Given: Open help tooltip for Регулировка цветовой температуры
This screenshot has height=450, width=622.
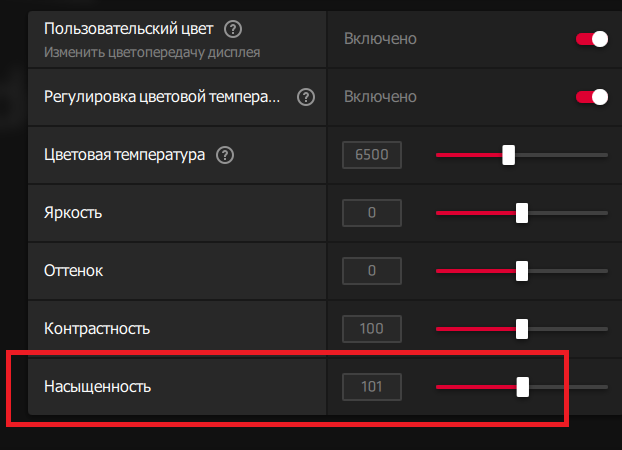Looking at the screenshot, I should (306, 97).
